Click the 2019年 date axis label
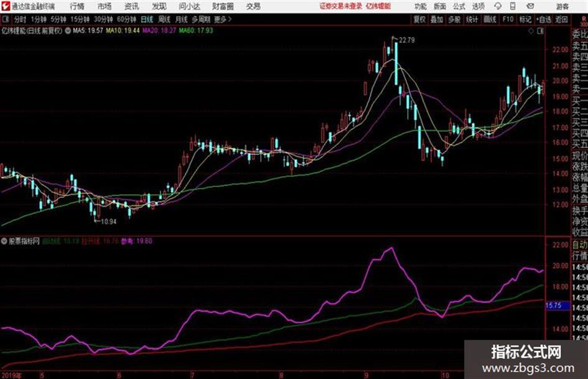 coord(11,375)
